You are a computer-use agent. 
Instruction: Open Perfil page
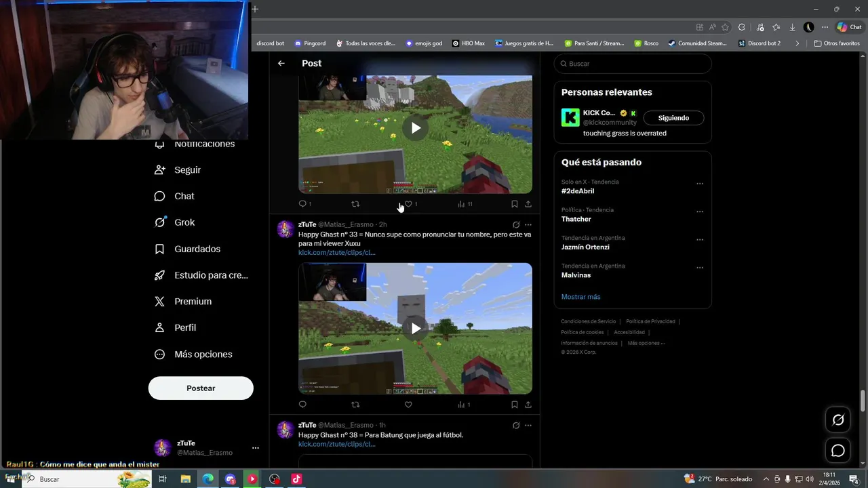click(176, 327)
